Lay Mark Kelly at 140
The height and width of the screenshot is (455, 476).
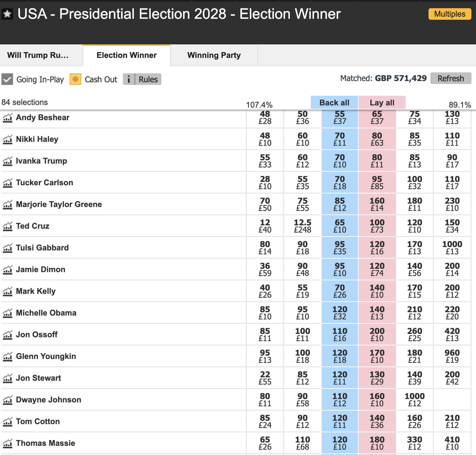pos(377,291)
